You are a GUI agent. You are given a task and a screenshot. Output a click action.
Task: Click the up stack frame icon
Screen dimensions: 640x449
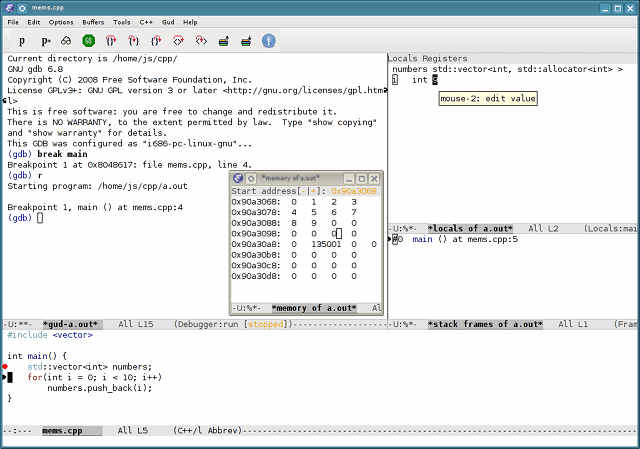click(223, 41)
